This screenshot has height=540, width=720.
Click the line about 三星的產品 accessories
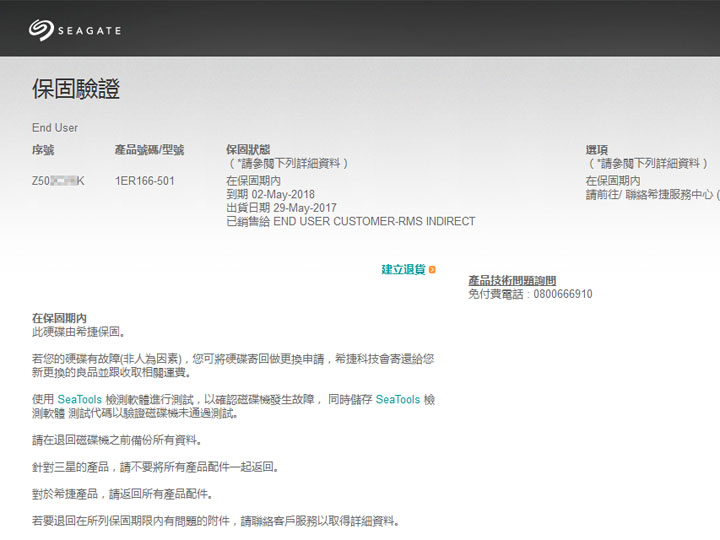(155, 467)
